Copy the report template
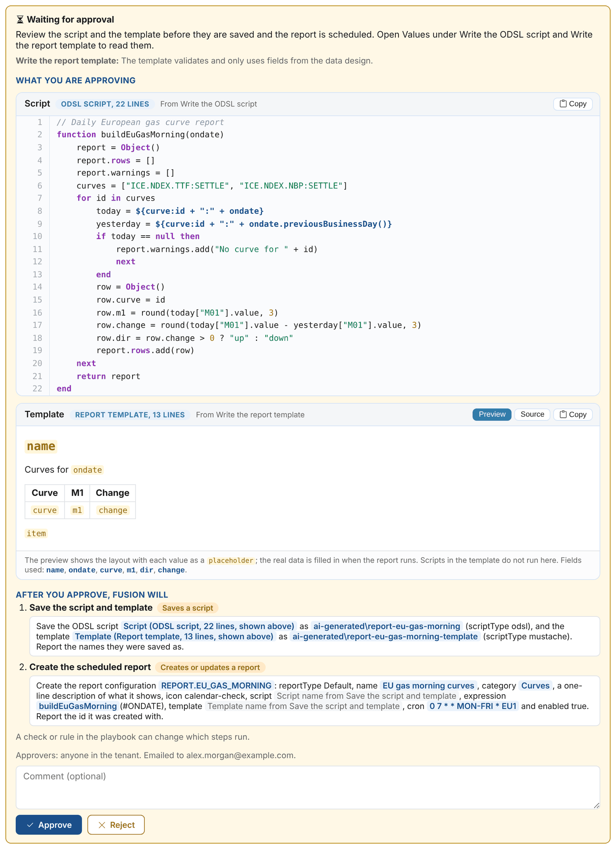The width and height of the screenshot is (616, 849). [x=572, y=415]
